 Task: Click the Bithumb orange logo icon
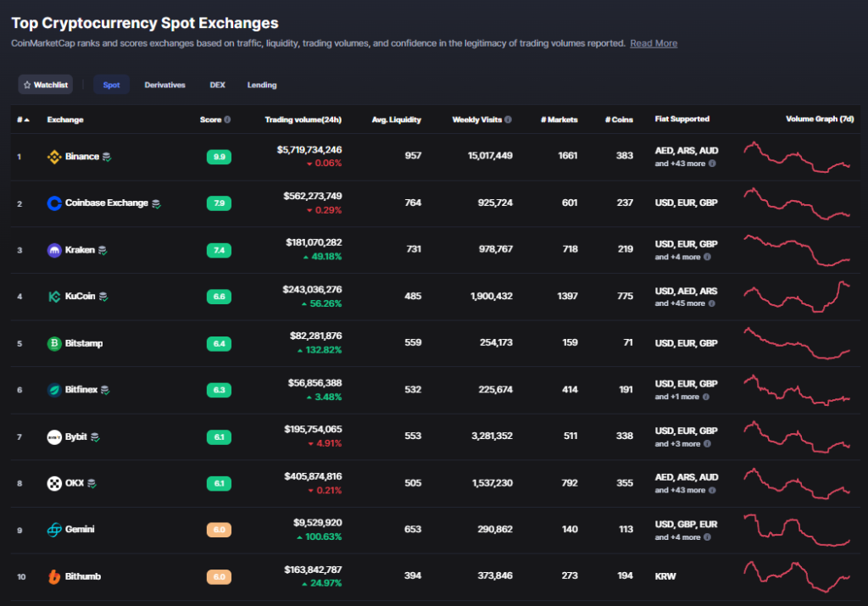tap(54, 576)
